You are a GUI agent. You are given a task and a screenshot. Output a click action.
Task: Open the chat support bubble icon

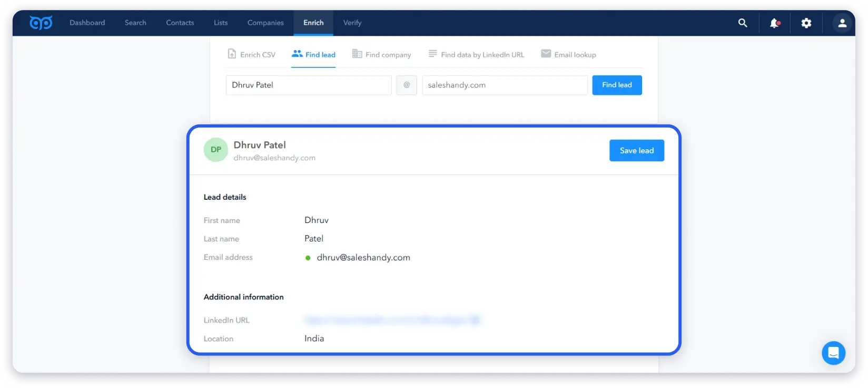point(833,353)
